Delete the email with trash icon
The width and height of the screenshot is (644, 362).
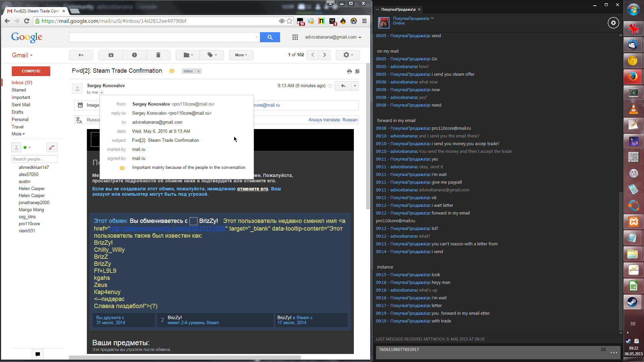(158, 55)
